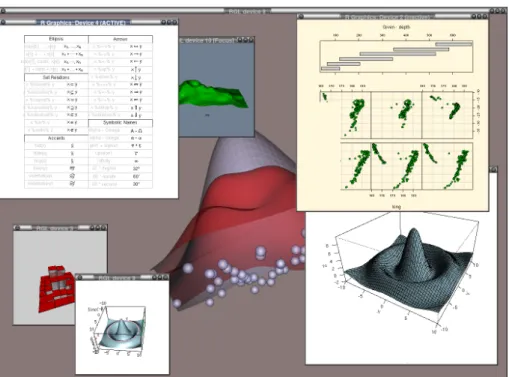Click the 'Ellipsis' table header
509x377 pixels.
[x=56, y=39]
